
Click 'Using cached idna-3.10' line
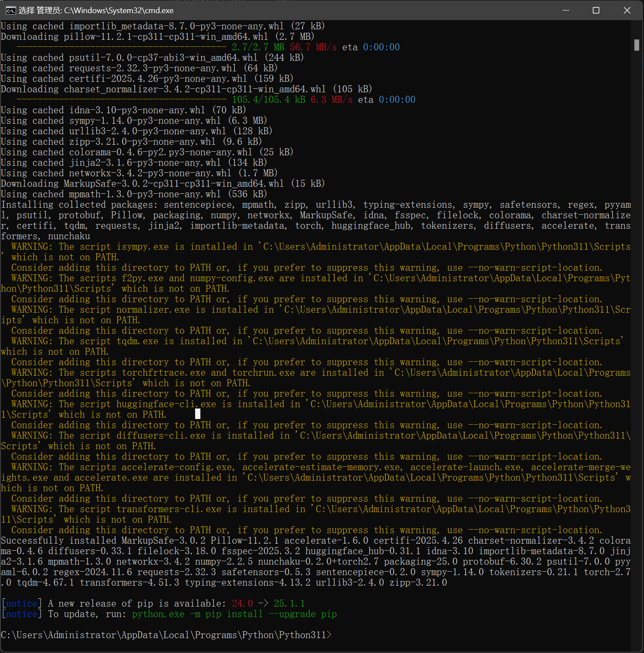123,110
